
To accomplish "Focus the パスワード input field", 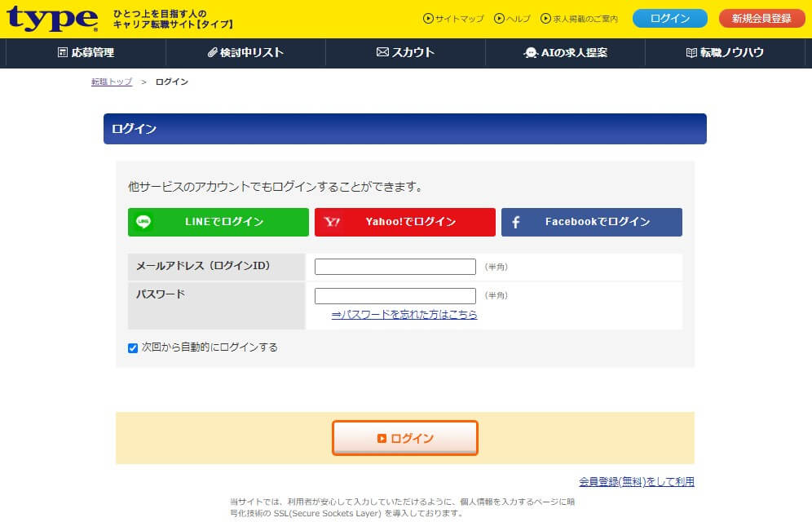I will click(x=395, y=296).
